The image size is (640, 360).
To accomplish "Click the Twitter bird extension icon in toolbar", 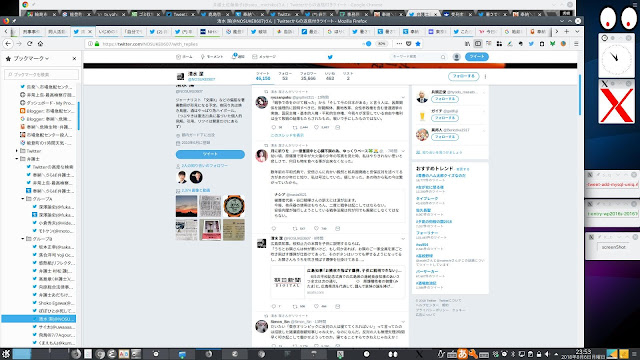I will pyautogui.click(x=531, y=44).
